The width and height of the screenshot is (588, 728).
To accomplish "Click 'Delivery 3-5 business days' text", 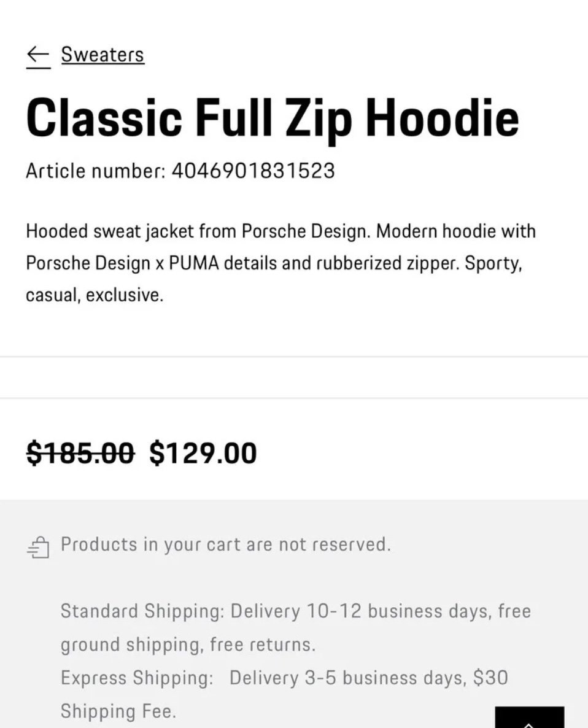I will coord(347,678).
